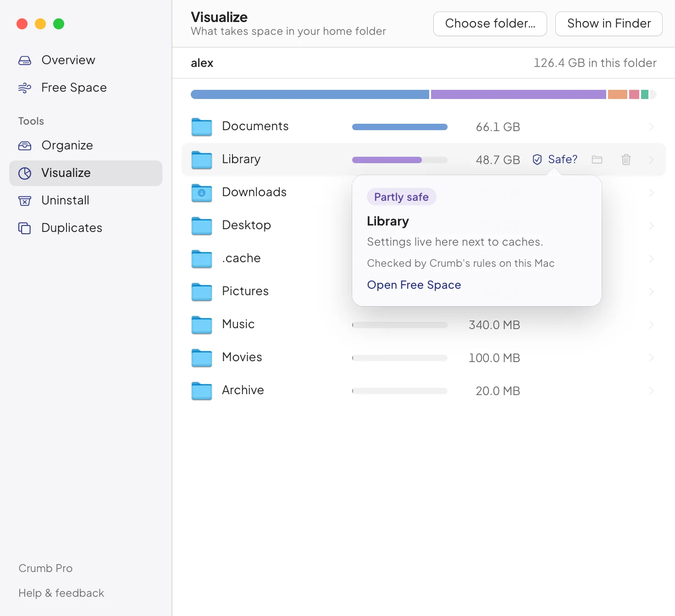Click the Downloads folder icon
This screenshot has height=616, width=675.
[202, 193]
